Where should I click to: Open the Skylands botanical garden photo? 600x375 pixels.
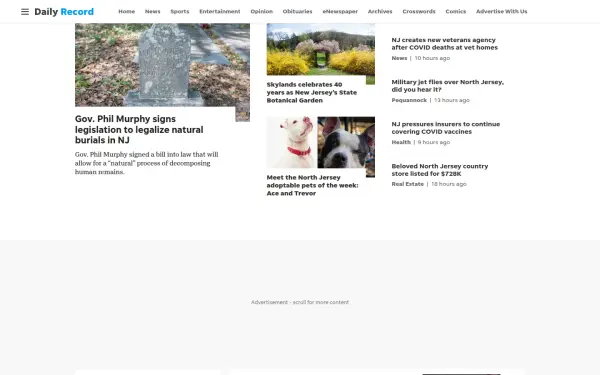[x=321, y=49]
